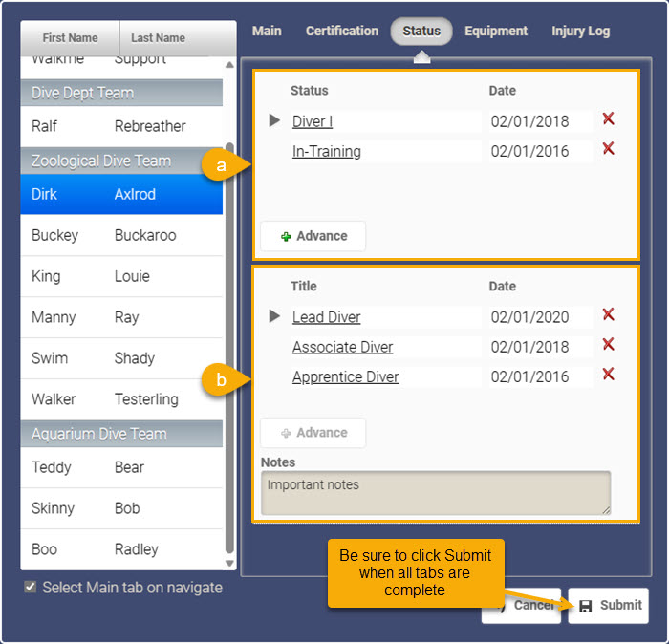The height and width of the screenshot is (644, 669).
Task: Select diver Dirk Axlrod
Action: pos(121,194)
